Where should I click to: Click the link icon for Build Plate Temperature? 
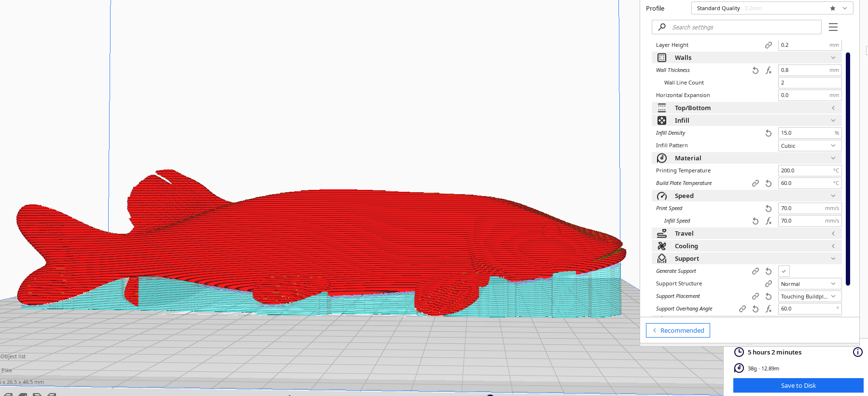click(756, 184)
